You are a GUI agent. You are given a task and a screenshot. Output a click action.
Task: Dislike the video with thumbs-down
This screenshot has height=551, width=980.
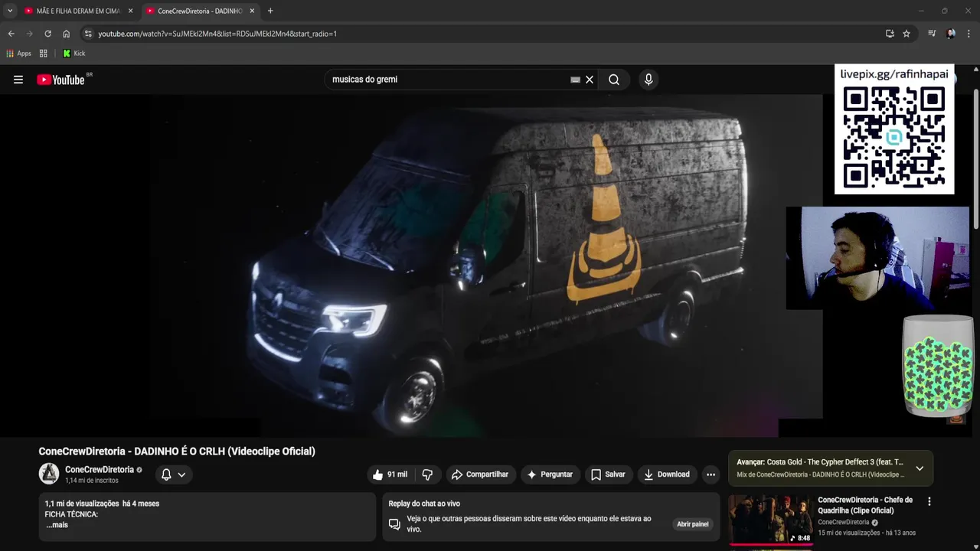pyautogui.click(x=427, y=474)
